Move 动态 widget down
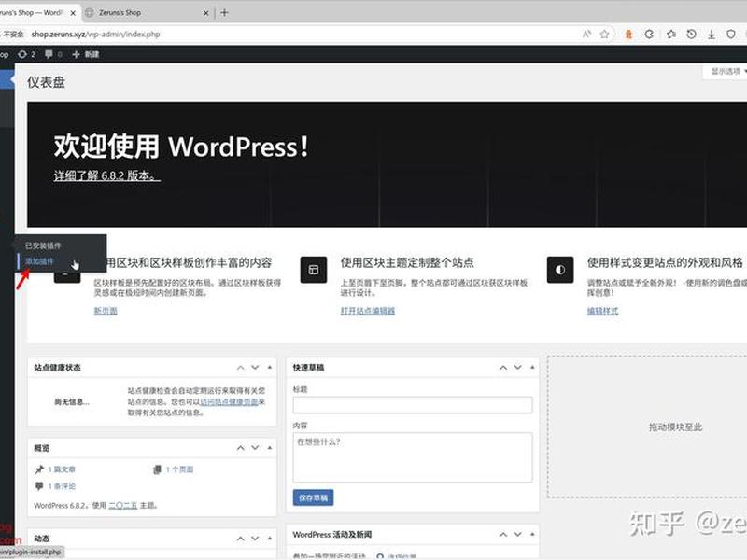 tap(255, 539)
